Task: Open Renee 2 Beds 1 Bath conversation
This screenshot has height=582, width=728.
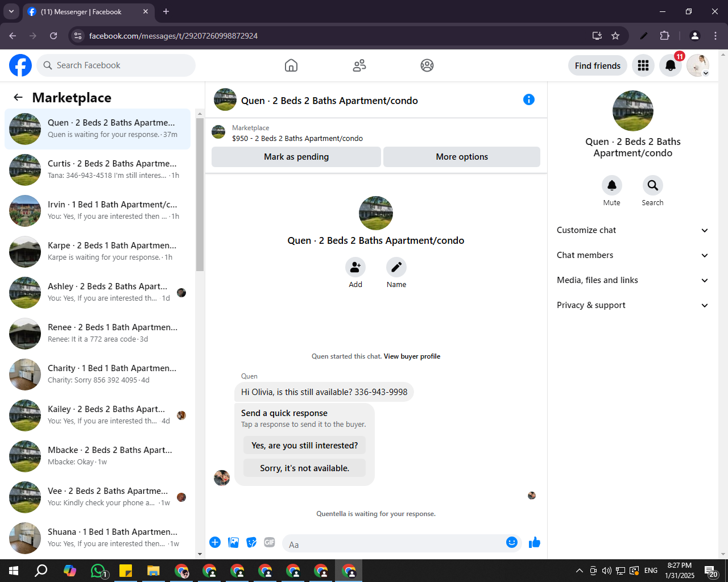Action: click(x=98, y=334)
